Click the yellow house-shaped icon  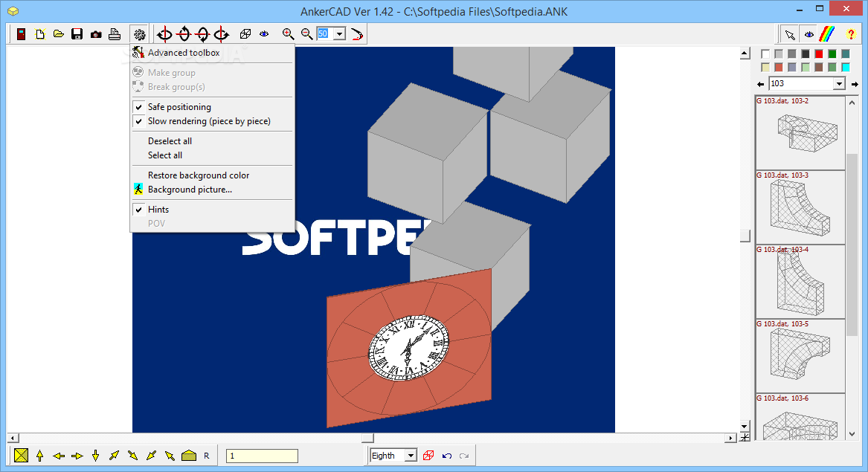189,456
